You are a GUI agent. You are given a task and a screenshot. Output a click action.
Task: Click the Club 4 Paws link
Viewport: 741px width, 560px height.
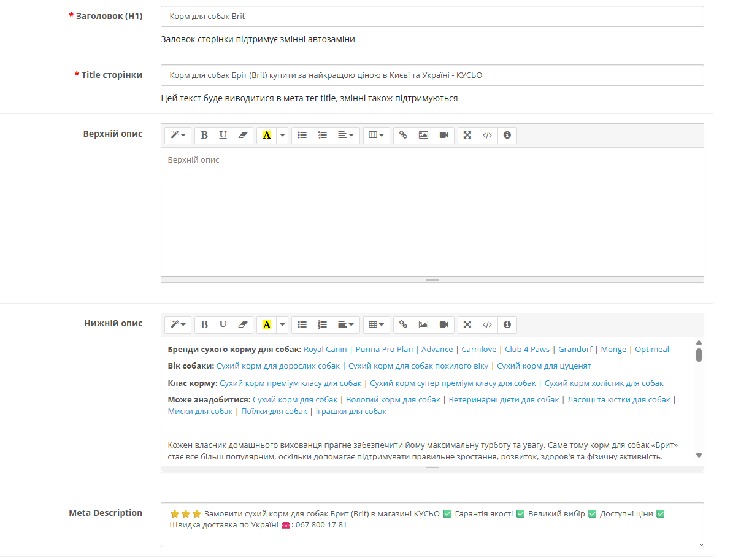coord(527,350)
